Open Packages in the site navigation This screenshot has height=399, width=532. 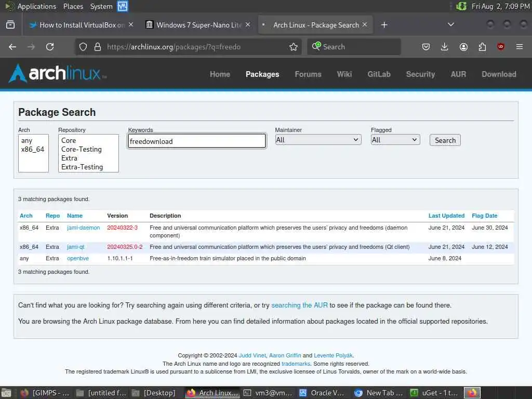point(262,74)
